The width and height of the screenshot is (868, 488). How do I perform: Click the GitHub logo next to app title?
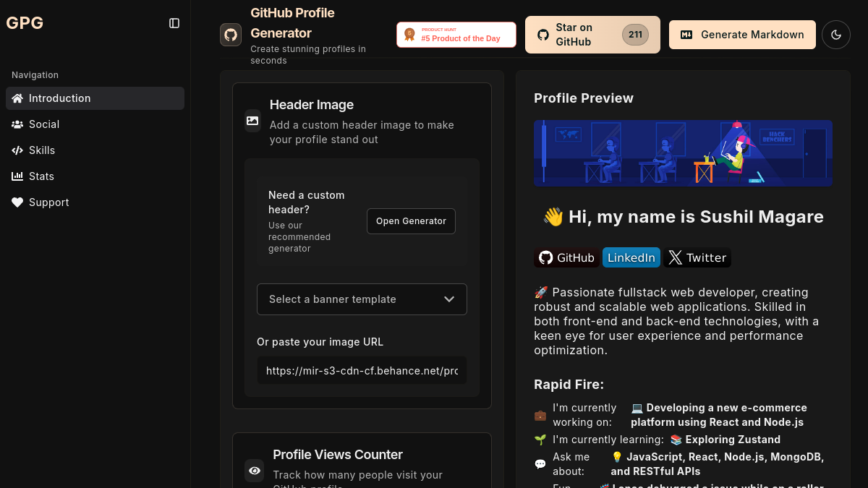pos(231,35)
